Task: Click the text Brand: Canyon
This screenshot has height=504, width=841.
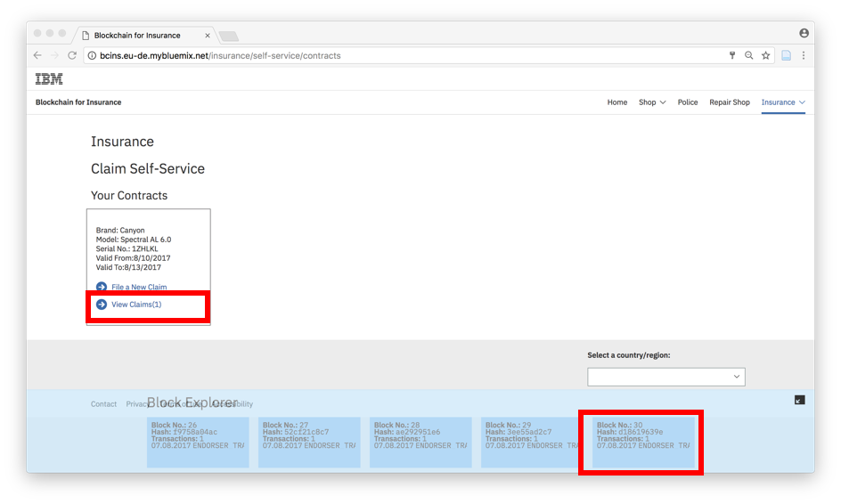Action: pos(120,231)
